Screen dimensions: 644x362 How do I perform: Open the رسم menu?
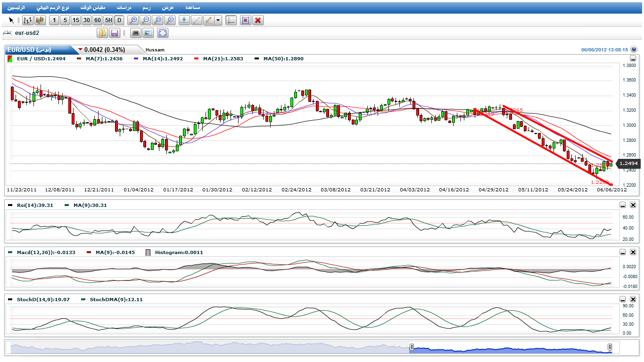point(146,8)
